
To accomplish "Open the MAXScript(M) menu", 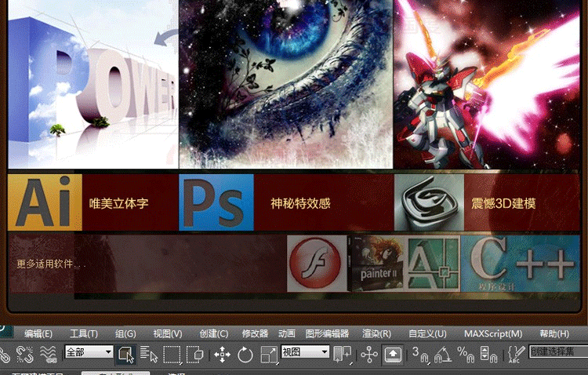I will point(493,333).
